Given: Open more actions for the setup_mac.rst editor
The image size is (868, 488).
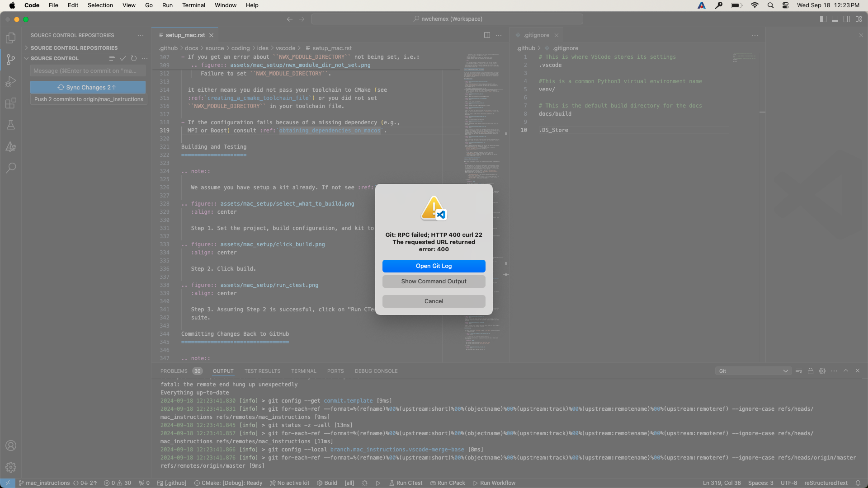Looking at the screenshot, I should [499, 35].
